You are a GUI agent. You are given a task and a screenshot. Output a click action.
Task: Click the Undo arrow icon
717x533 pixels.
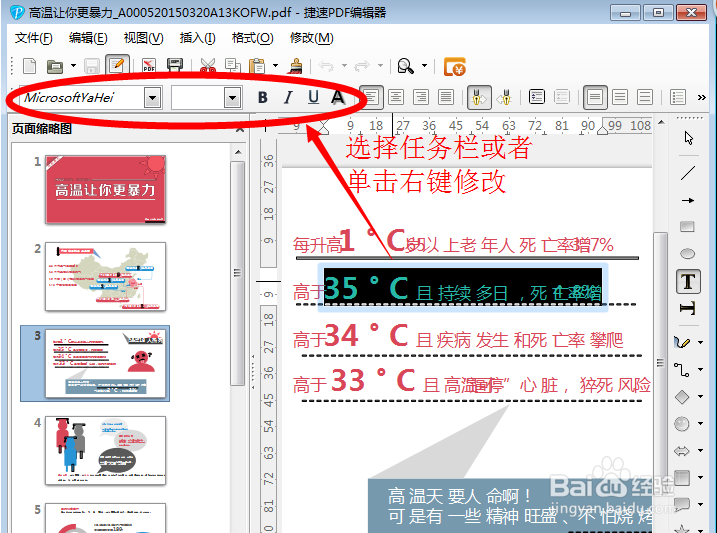(326, 66)
